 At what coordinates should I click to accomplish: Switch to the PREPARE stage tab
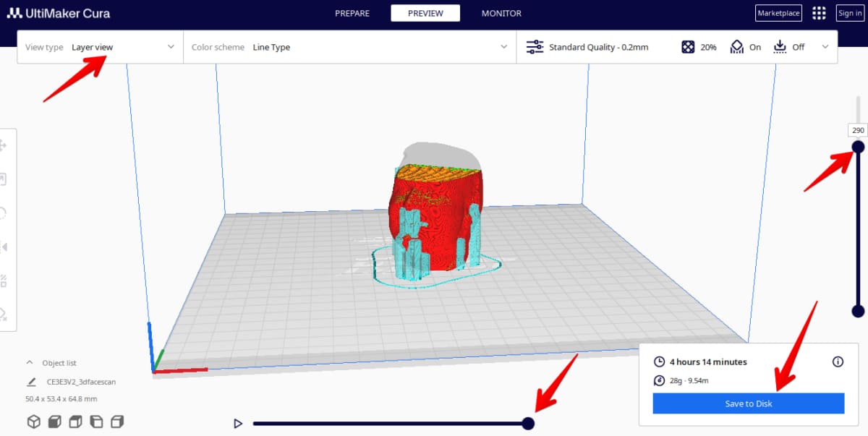352,13
